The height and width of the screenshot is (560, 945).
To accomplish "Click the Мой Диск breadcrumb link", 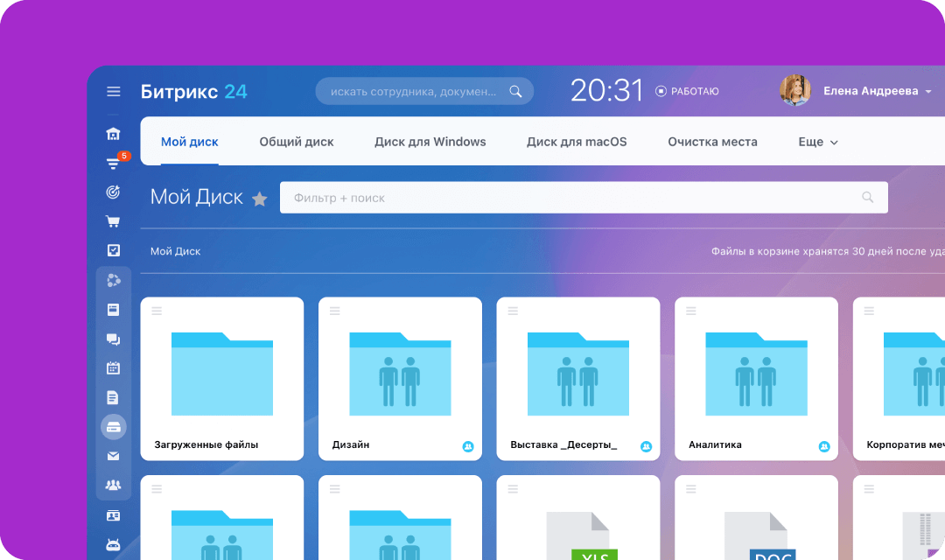I will click(175, 251).
